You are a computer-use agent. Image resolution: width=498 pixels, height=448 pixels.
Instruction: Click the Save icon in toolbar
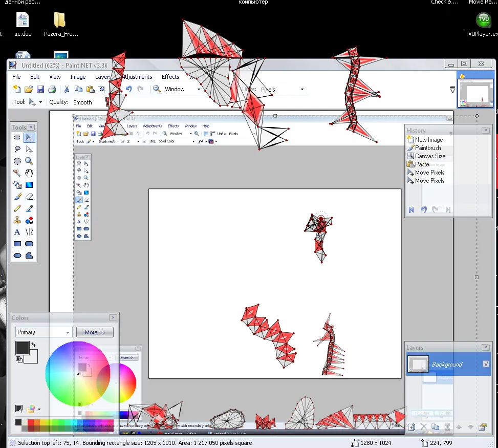40,89
